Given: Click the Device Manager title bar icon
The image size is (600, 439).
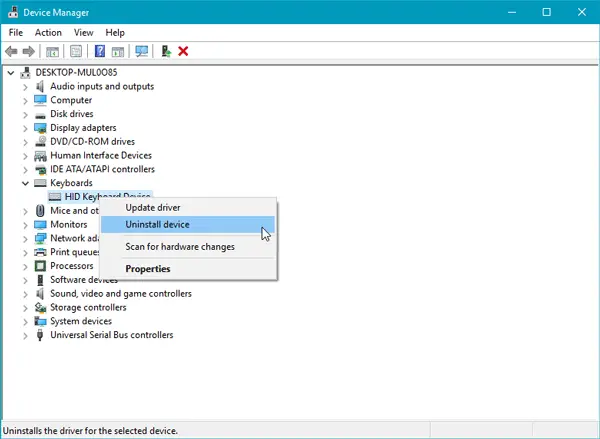Looking at the screenshot, I should click(x=13, y=12).
